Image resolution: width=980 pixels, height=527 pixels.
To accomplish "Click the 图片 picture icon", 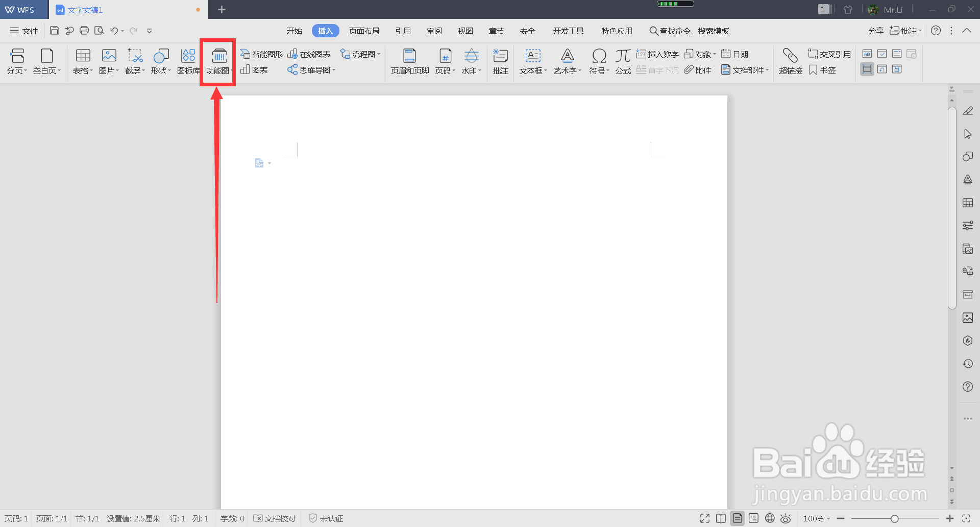I will tap(109, 56).
